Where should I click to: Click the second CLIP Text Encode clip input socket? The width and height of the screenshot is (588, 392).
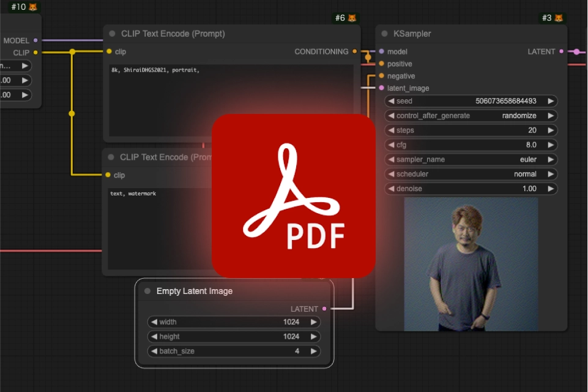pyautogui.click(x=108, y=175)
